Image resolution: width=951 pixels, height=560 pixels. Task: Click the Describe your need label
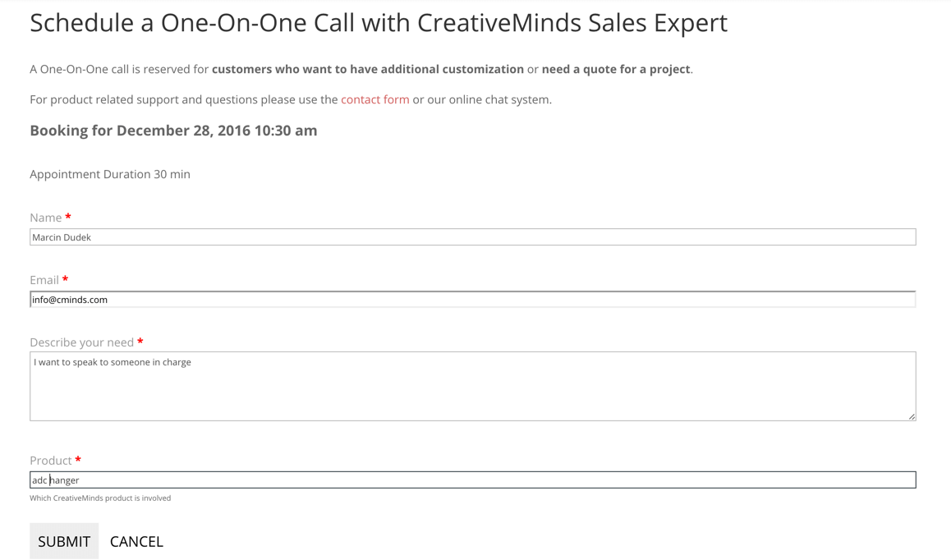point(81,342)
